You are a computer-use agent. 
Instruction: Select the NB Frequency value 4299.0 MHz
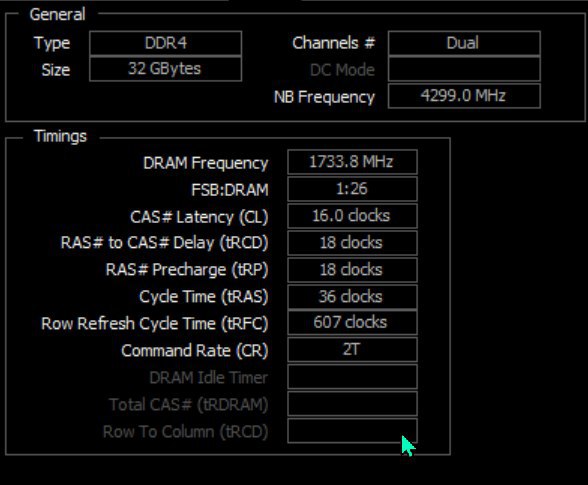tap(464, 96)
